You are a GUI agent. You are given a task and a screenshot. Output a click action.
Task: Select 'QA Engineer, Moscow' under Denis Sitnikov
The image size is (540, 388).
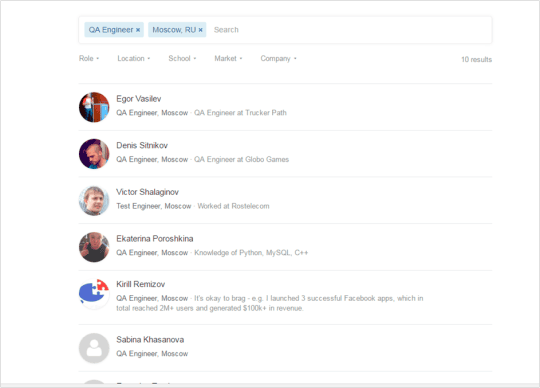pos(152,159)
